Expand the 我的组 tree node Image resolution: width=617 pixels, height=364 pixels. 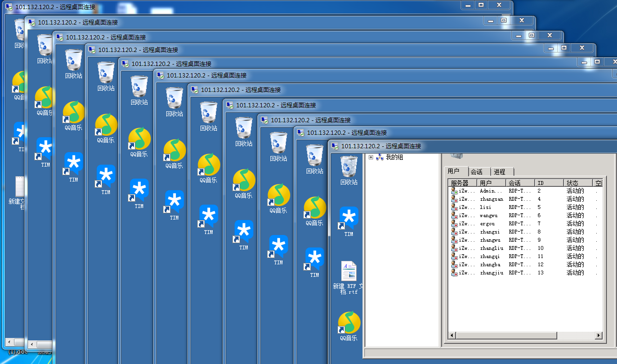click(371, 157)
